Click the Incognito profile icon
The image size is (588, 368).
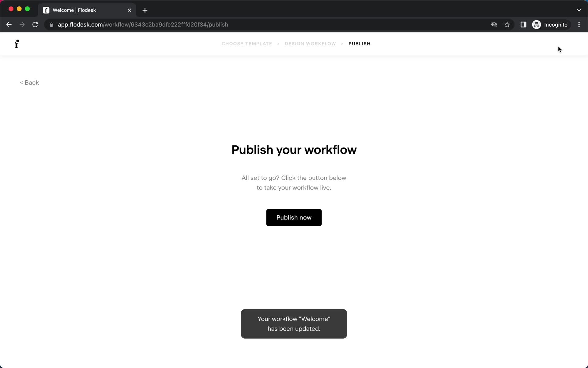[x=537, y=25]
